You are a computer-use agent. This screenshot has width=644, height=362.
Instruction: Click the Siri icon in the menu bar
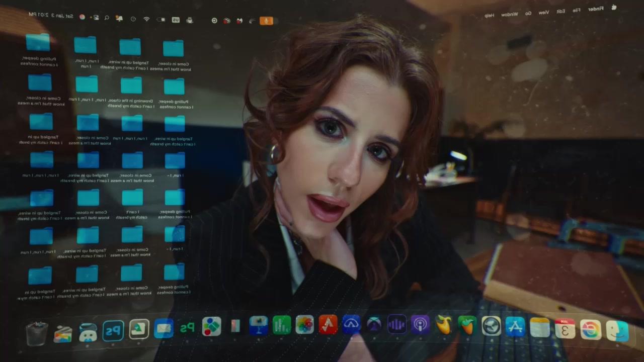(x=83, y=17)
